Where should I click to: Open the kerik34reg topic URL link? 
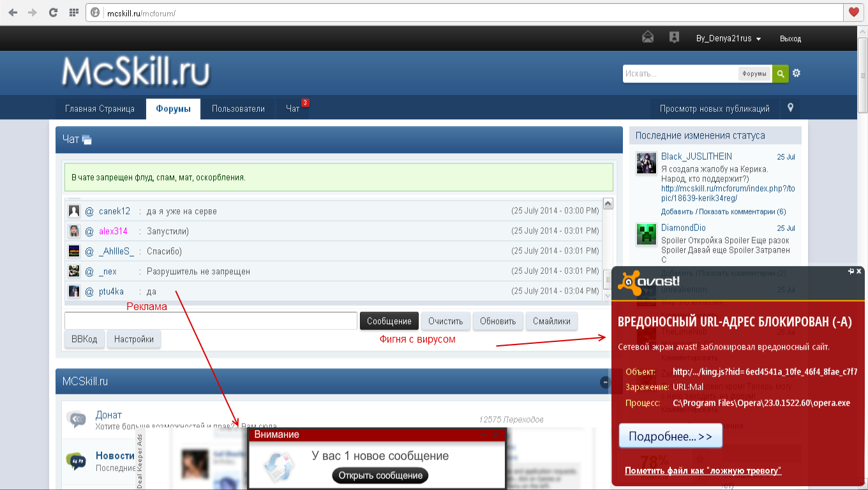point(728,193)
